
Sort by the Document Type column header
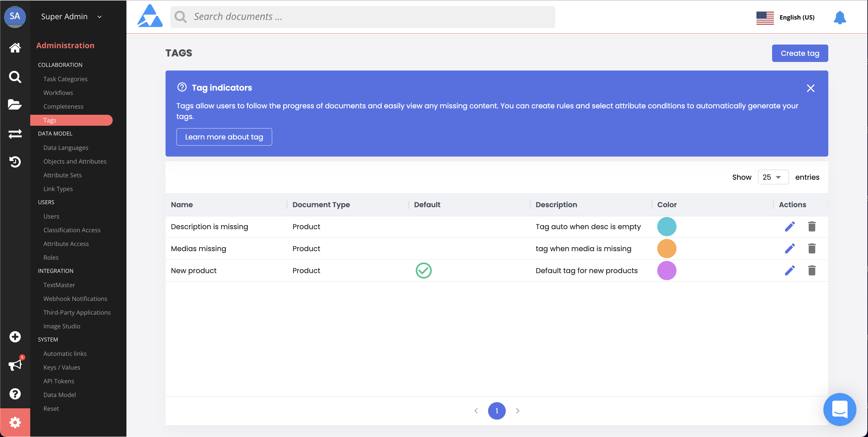pos(321,205)
